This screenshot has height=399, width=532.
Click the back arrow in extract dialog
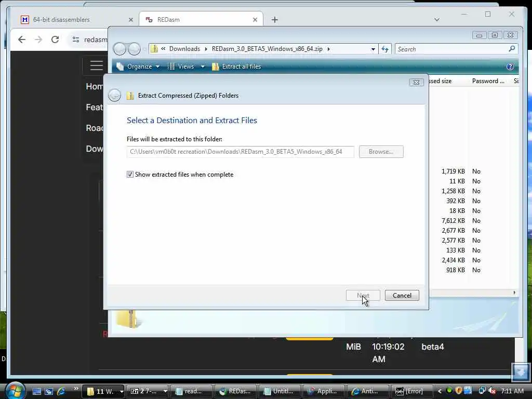(115, 96)
